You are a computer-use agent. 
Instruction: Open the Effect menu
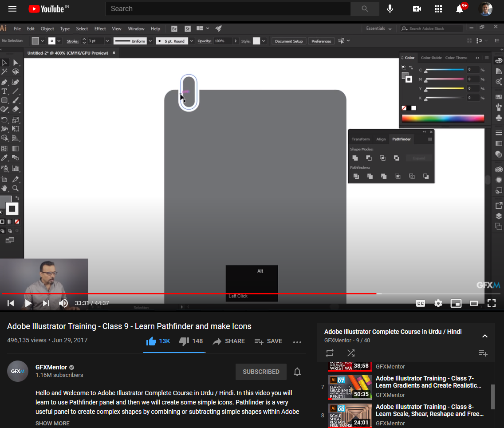pos(100,28)
